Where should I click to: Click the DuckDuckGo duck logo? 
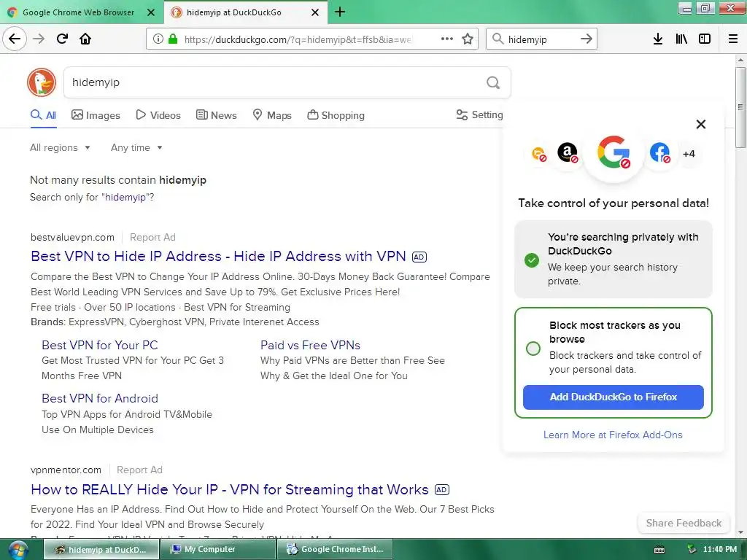[42, 82]
